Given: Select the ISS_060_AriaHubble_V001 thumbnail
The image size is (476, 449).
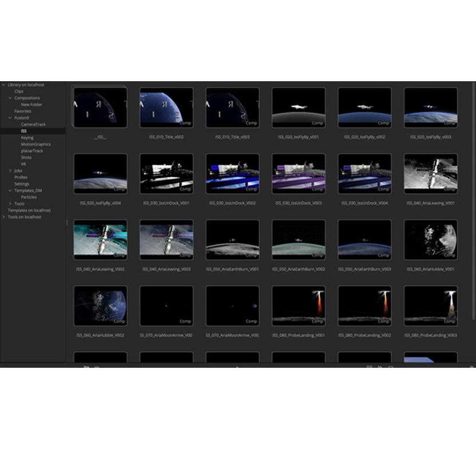Looking at the screenshot, I should [431, 240].
